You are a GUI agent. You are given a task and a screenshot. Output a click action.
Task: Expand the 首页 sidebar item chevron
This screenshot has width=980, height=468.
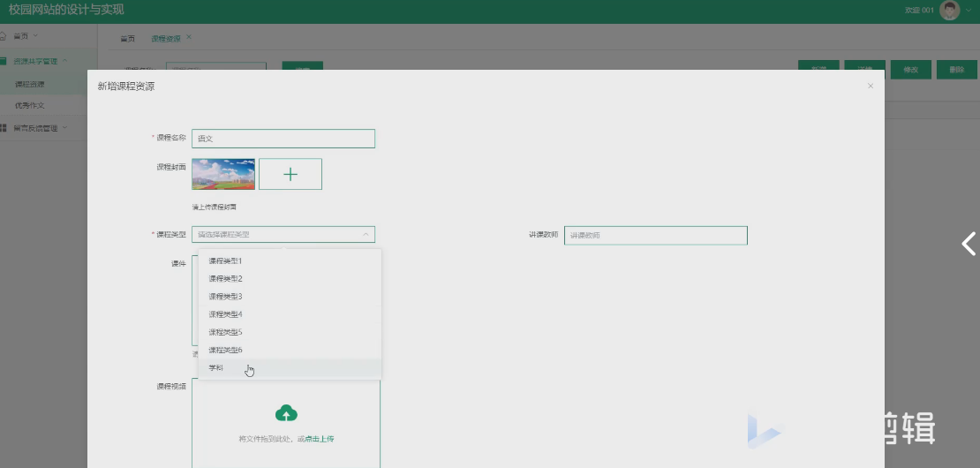click(x=35, y=35)
